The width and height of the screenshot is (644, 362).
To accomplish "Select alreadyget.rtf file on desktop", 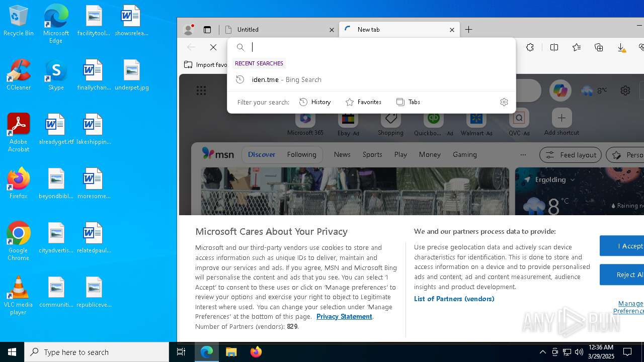I will point(56,129).
